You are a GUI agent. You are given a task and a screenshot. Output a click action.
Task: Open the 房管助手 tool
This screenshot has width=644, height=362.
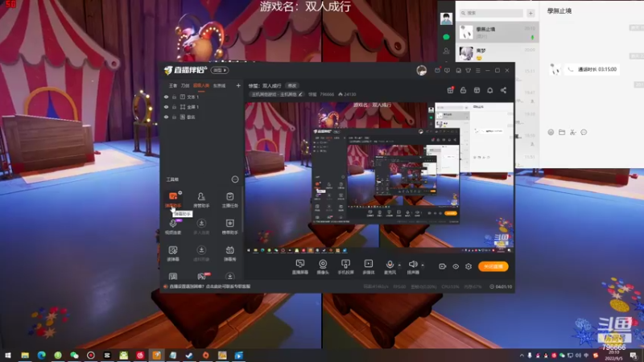click(x=201, y=200)
